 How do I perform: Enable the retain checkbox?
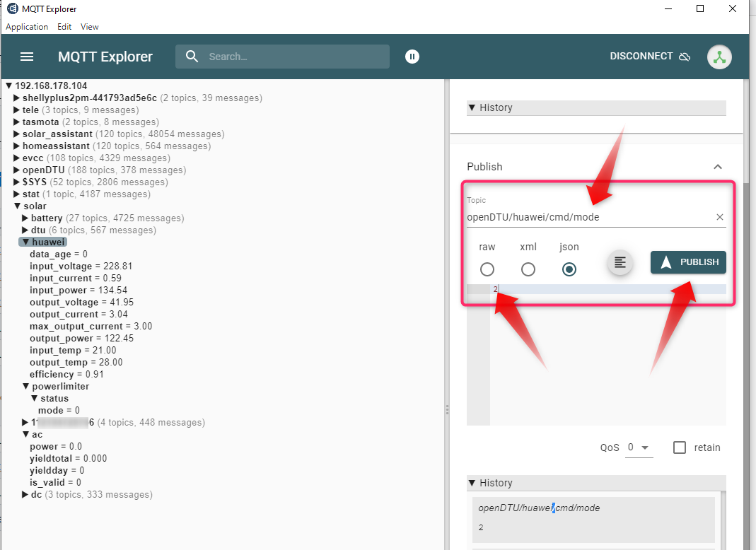click(680, 447)
